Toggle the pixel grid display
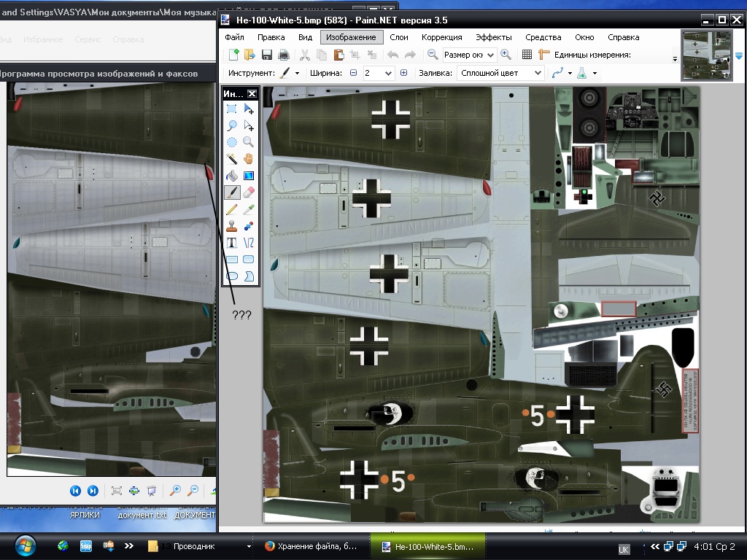 pyautogui.click(x=527, y=55)
